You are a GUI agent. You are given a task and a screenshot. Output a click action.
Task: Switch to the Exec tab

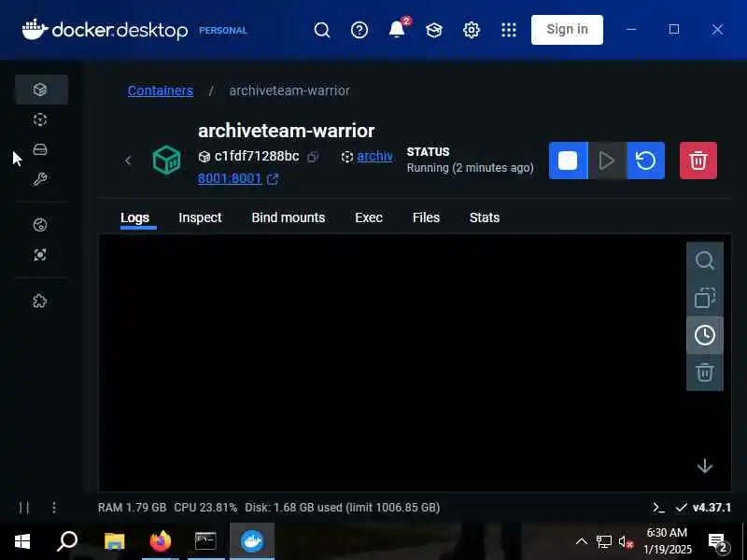tap(369, 217)
